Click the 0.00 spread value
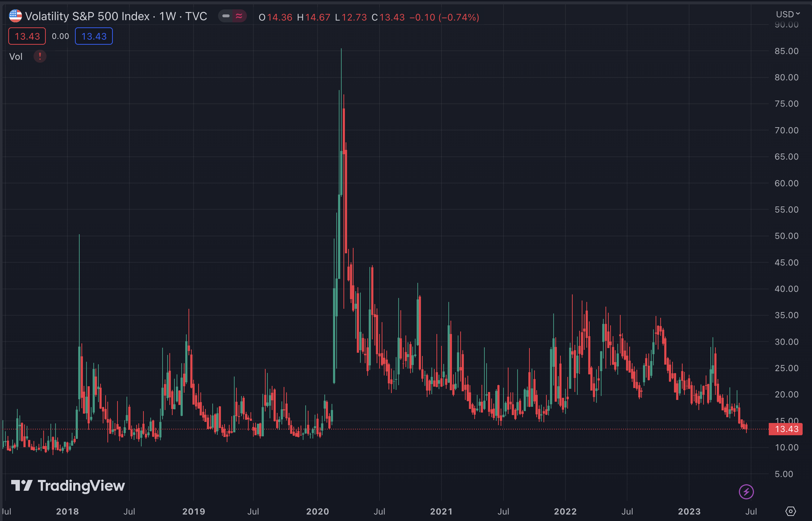Image resolution: width=812 pixels, height=521 pixels. click(60, 36)
